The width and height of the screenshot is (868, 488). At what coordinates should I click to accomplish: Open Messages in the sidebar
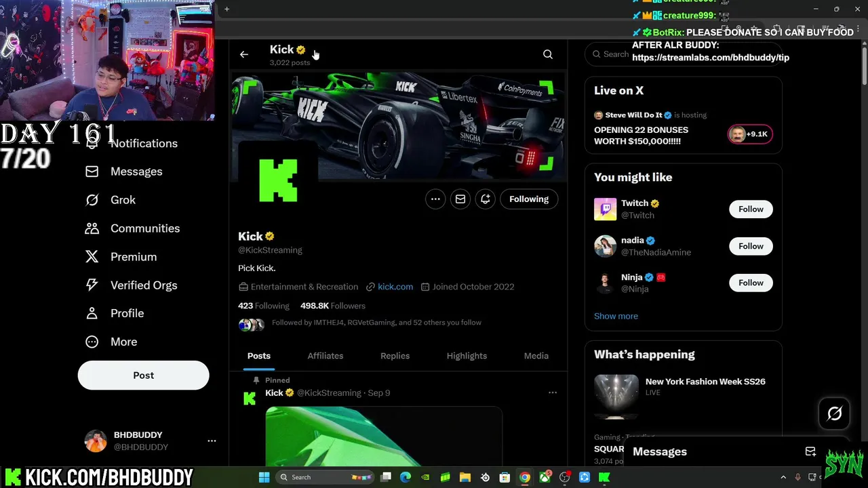[136, 171]
